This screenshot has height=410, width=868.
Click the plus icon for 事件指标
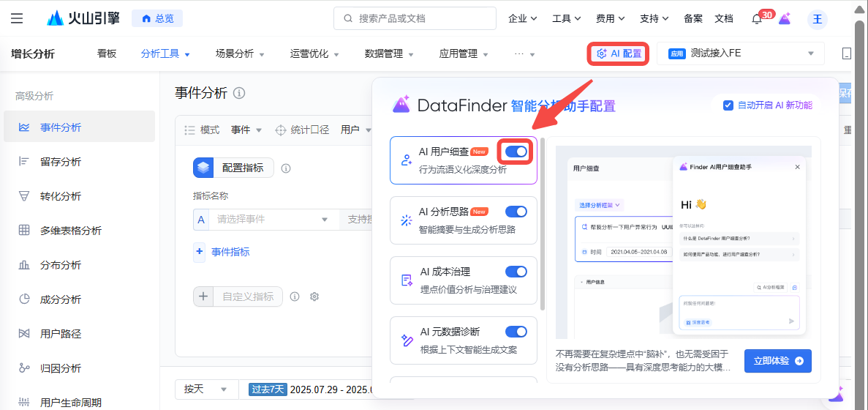pos(200,252)
